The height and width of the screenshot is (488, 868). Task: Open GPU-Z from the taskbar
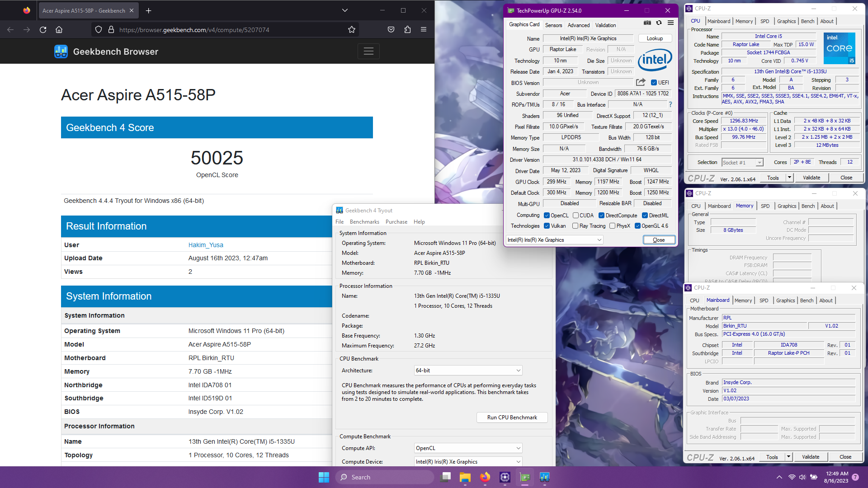[525, 477]
